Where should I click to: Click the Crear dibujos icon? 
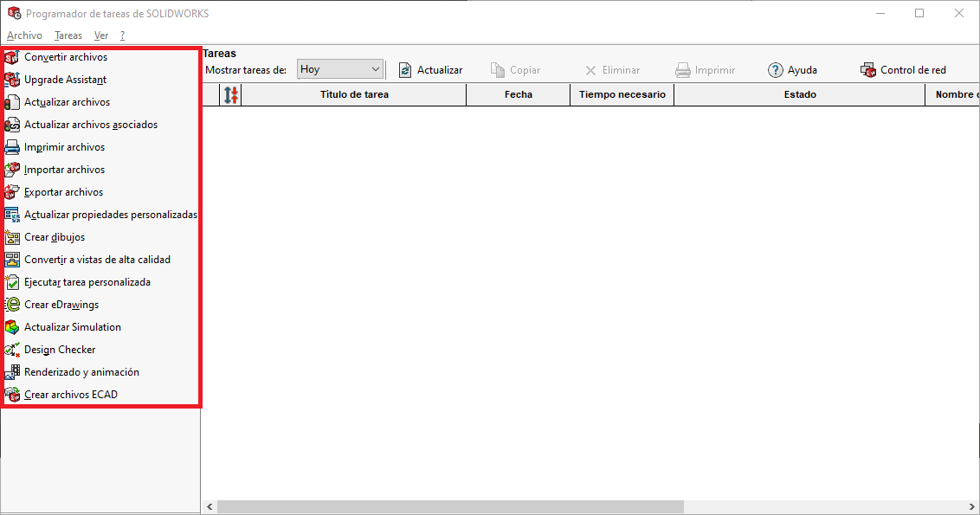(x=12, y=237)
